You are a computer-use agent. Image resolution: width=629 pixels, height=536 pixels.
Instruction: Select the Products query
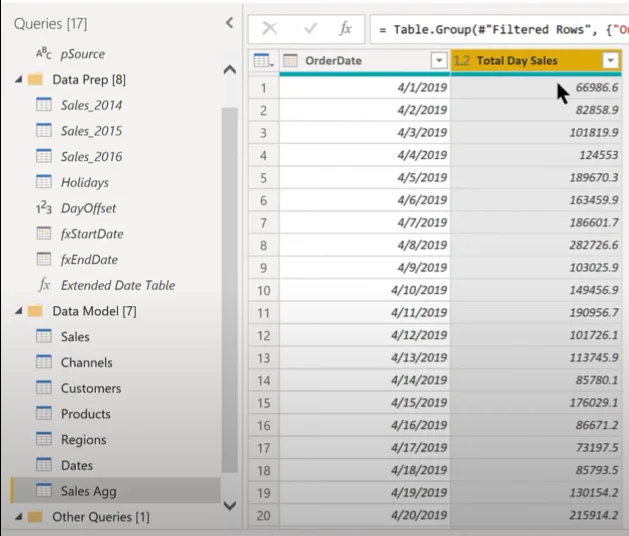coord(85,414)
